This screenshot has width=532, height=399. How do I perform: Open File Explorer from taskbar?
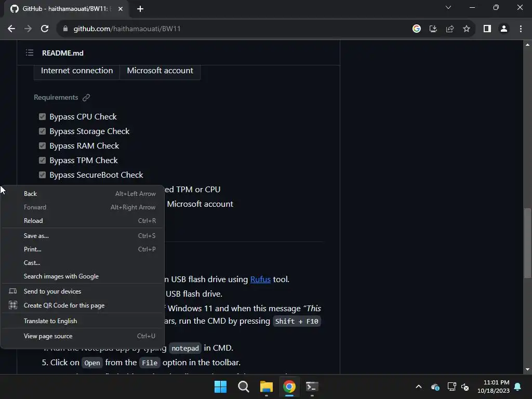(267, 387)
